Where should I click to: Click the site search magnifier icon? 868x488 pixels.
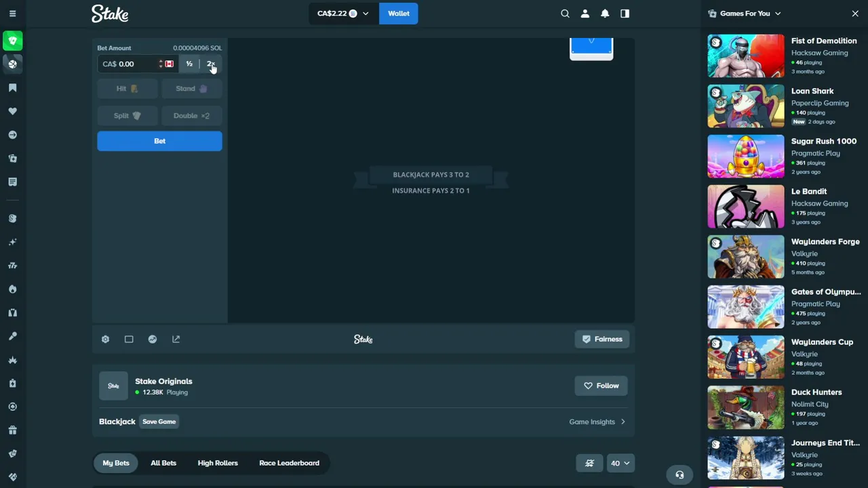coord(565,14)
